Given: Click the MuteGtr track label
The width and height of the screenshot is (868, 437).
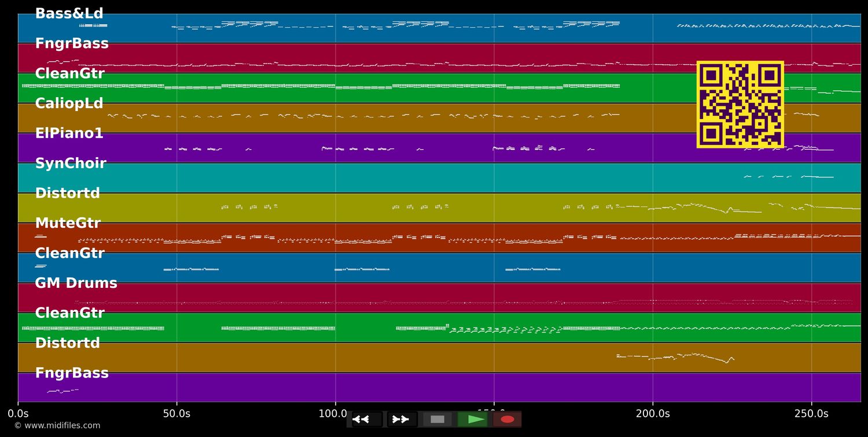Looking at the screenshot, I should (x=68, y=224).
